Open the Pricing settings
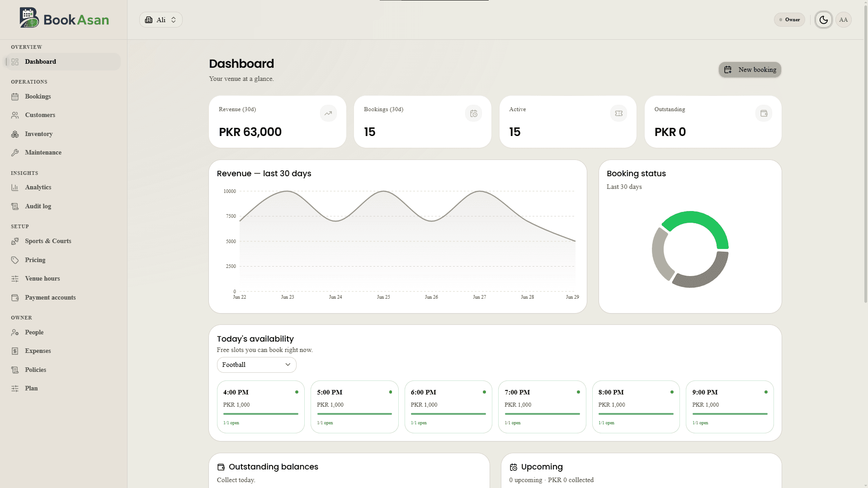The image size is (868, 488). [x=63, y=260]
